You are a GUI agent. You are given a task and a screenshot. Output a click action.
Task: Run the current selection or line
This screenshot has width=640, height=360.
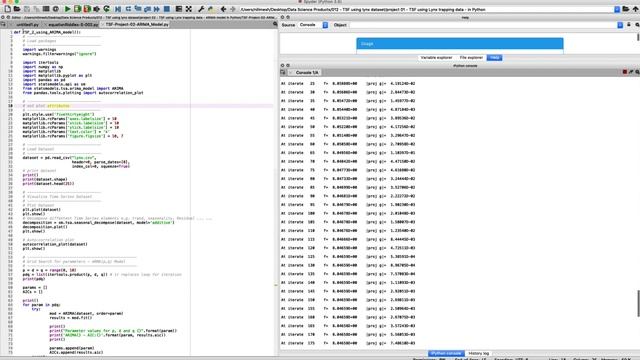pyautogui.click(x=97, y=9)
